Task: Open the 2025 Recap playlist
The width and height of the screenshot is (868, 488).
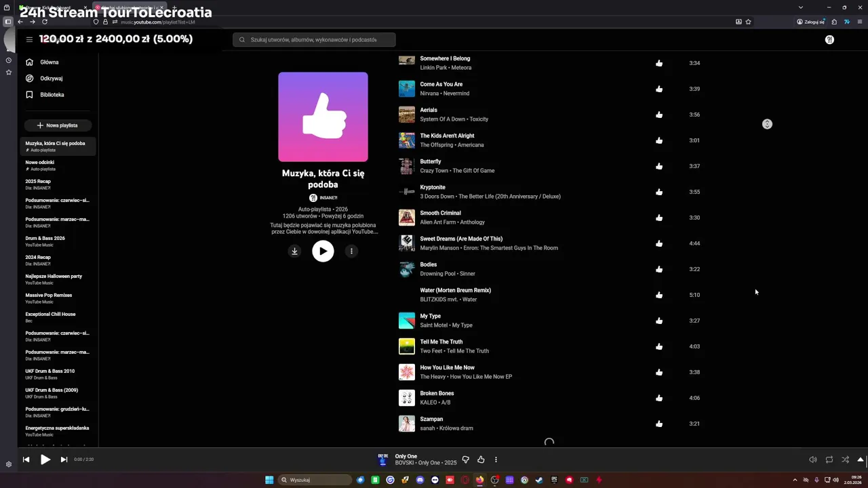Action: 58,184
